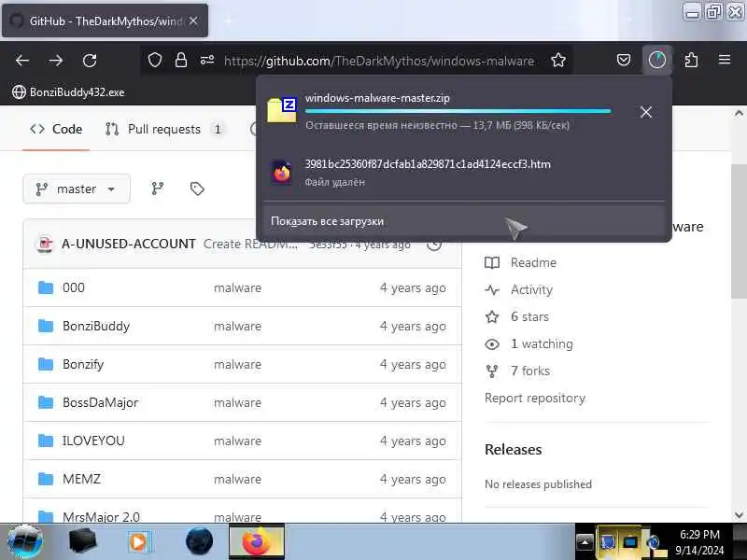747x560 pixels.
Task: Select the deleted .htm download entry
Action: [463, 173]
